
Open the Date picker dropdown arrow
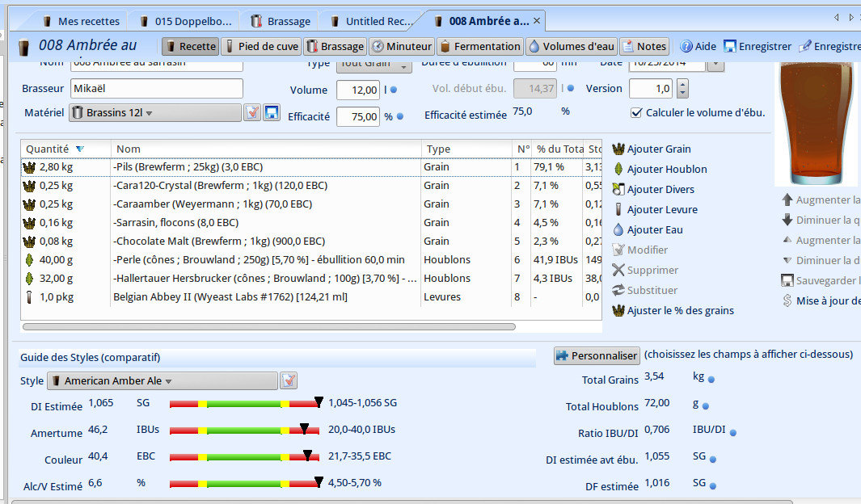click(715, 65)
